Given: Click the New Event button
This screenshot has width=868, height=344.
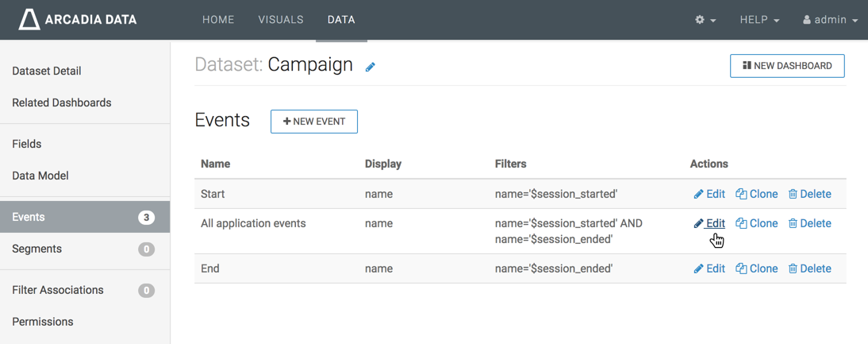Looking at the screenshot, I should pyautogui.click(x=314, y=122).
